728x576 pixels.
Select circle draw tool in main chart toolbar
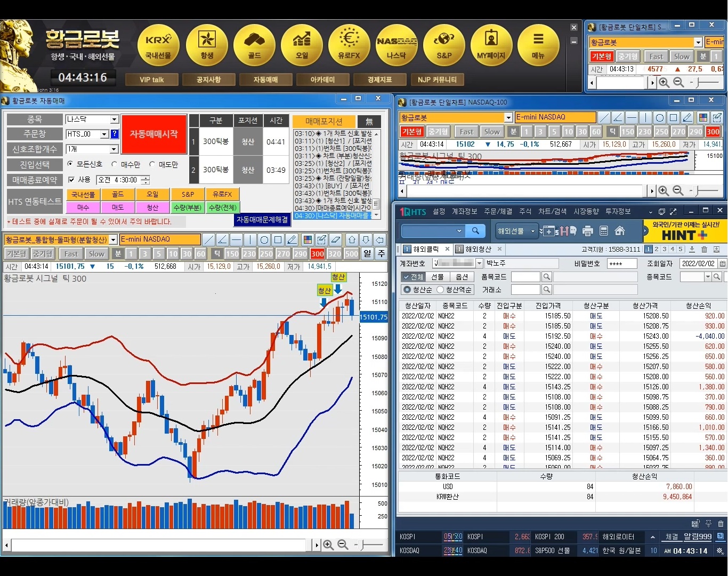(264, 239)
